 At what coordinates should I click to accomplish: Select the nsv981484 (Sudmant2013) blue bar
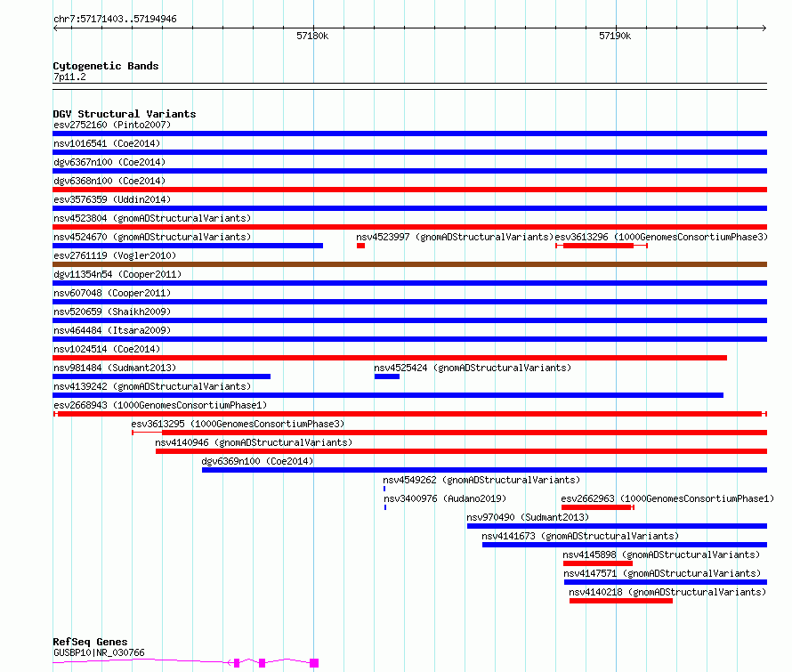162,376
